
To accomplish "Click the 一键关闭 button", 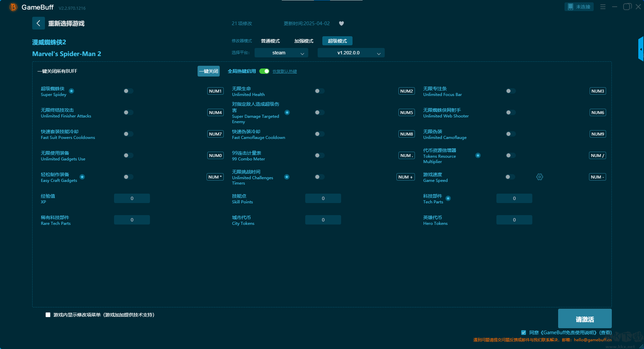I will click(x=208, y=71).
